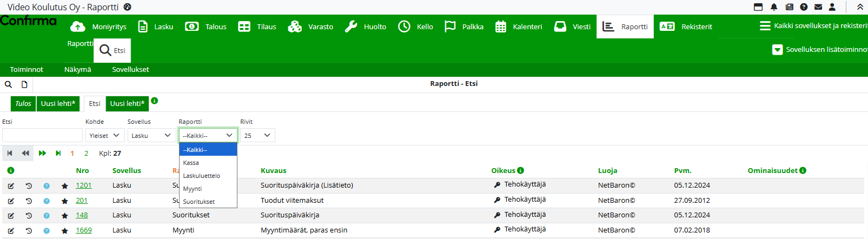Toggle the favorite star for report 148

point(65,216)
